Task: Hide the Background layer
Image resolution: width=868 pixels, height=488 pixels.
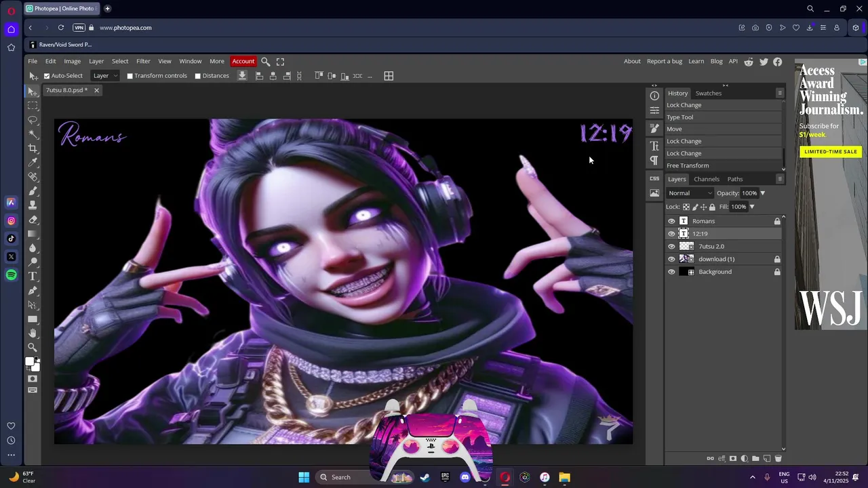Action: (671, 272)
